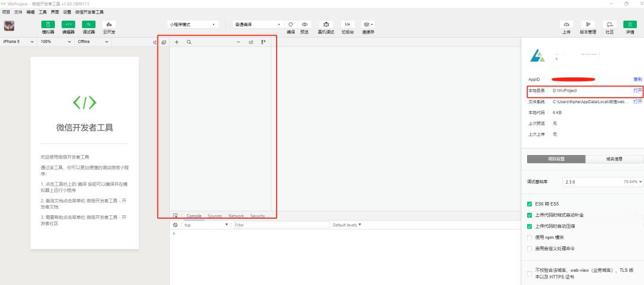Click the project logo in the details panel
Viewport: 644px width, 285px height.
click(x=537, y=55)
